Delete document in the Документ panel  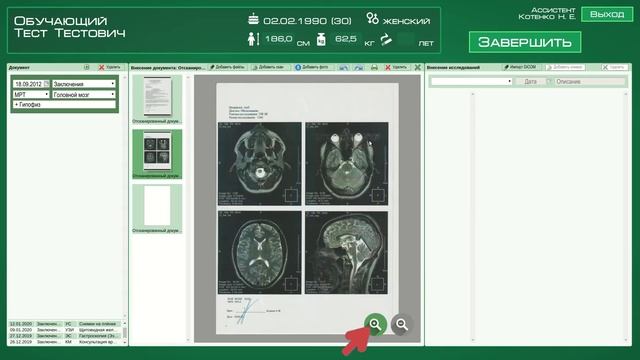click(x=109, y=67)
